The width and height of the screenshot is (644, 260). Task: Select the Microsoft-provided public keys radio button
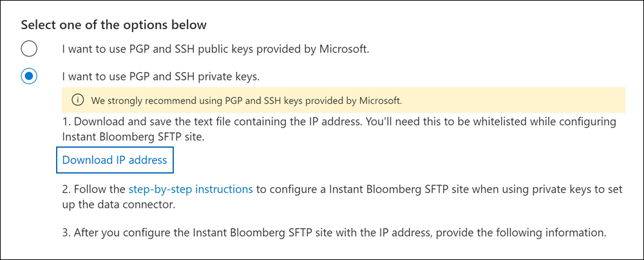tap(29, 49)
